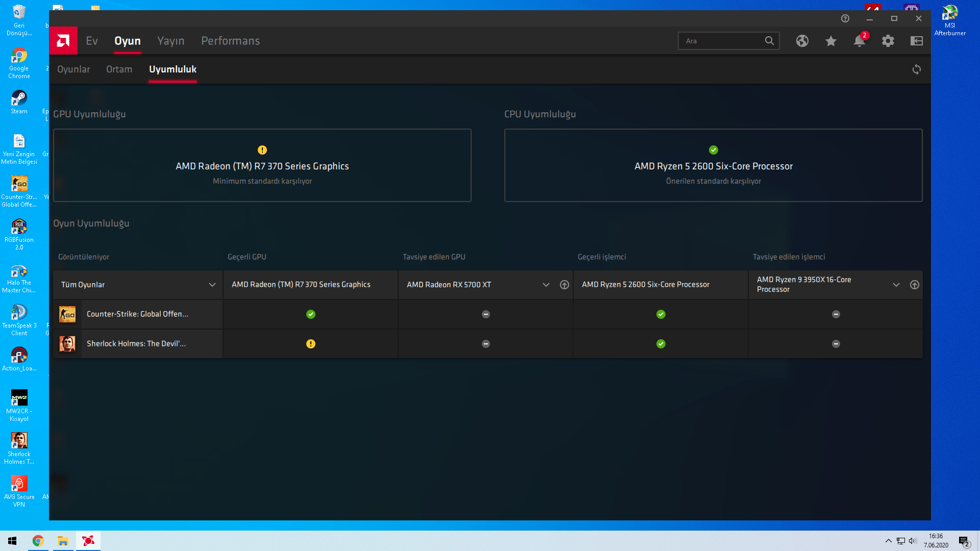Switch to the Oyunlar sub-tab

[73, 69]
